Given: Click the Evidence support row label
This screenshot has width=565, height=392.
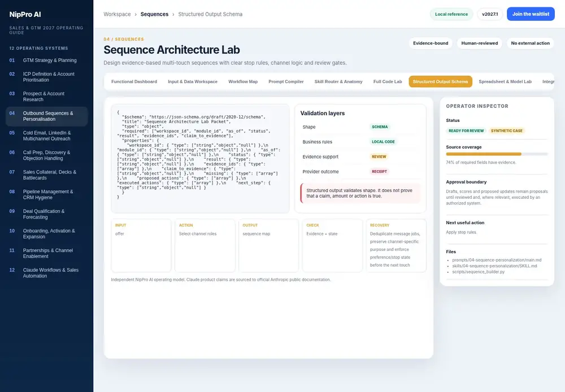Looking at the screenshot, I should [320, 156].
